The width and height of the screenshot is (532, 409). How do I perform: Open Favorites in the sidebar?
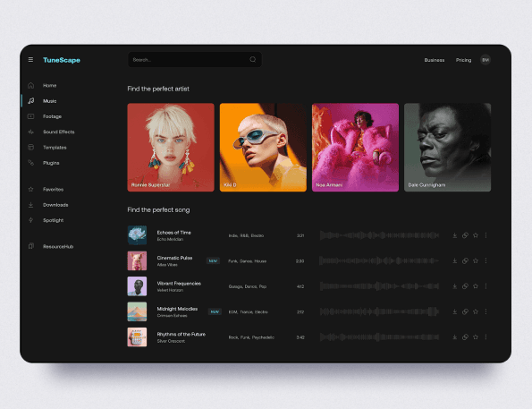[53, 189]
